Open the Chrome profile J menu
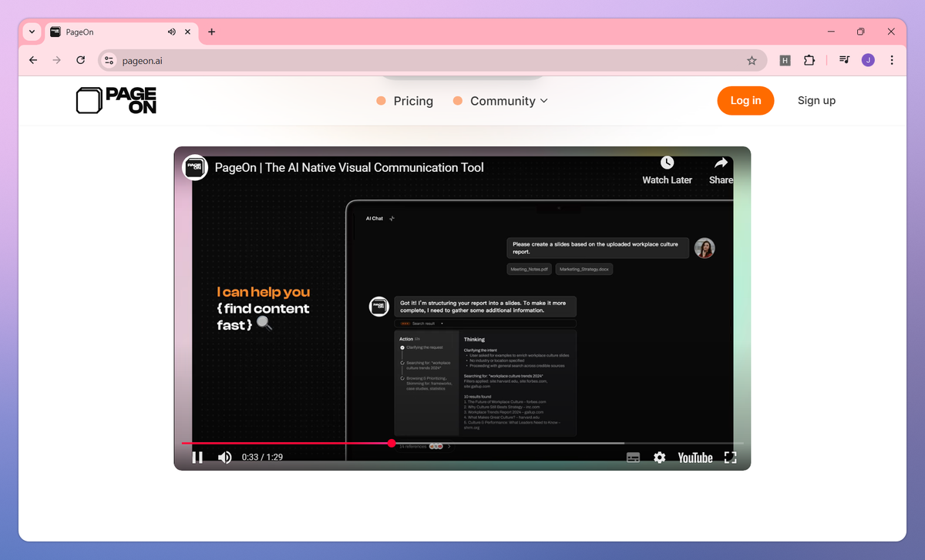 pos(868,60)
